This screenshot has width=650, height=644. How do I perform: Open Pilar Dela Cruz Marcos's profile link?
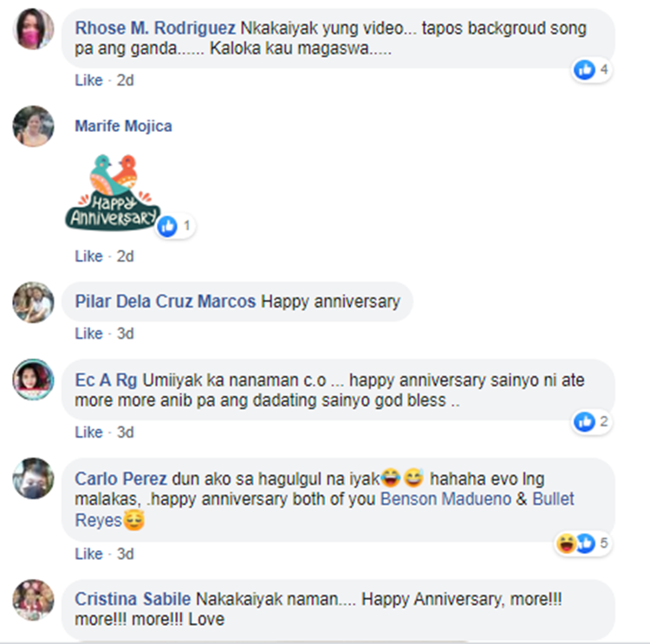tap(165, 302)
